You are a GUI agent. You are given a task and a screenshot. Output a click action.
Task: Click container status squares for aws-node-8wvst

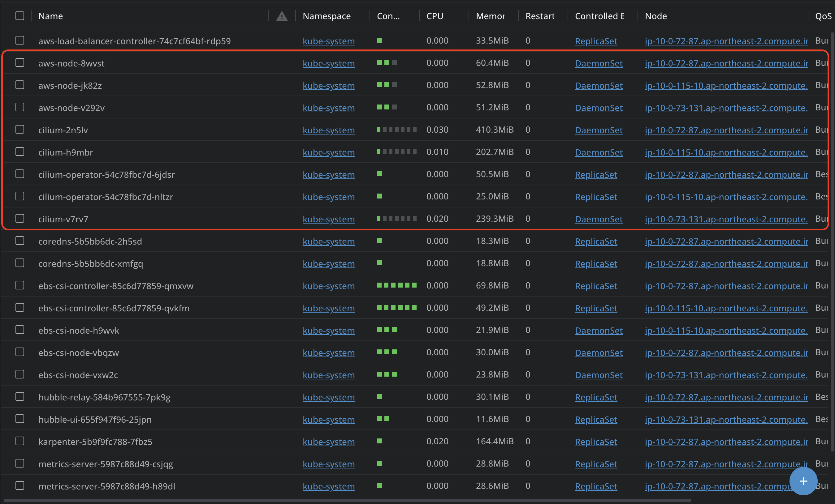[387, 63]
